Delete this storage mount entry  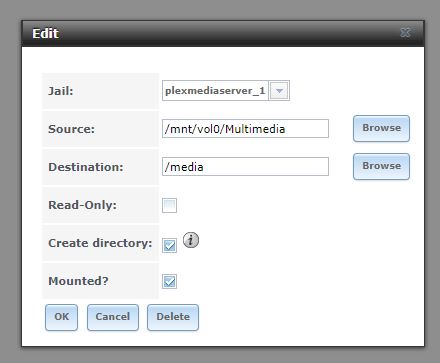click(173, 317)
